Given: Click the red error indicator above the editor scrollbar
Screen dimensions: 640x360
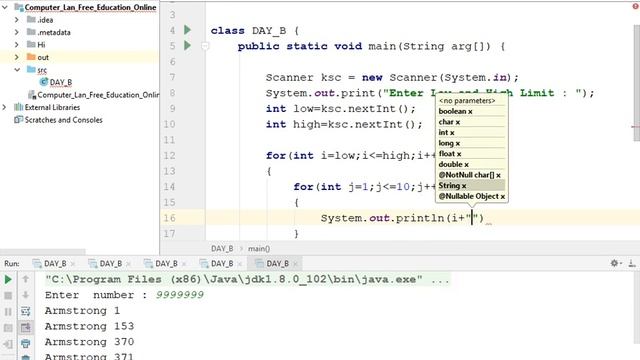Looking at the screenshot, I should tap(636, 6).
